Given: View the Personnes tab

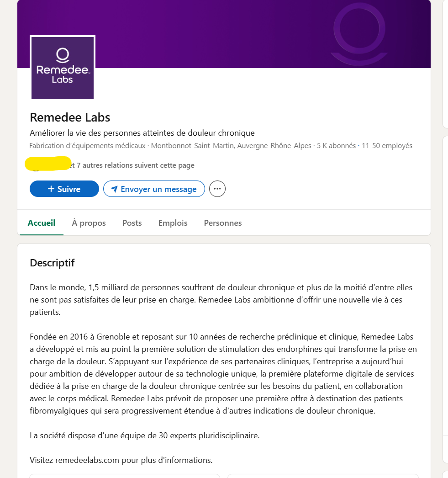Looking at the screenshot, I should [223, 223].
